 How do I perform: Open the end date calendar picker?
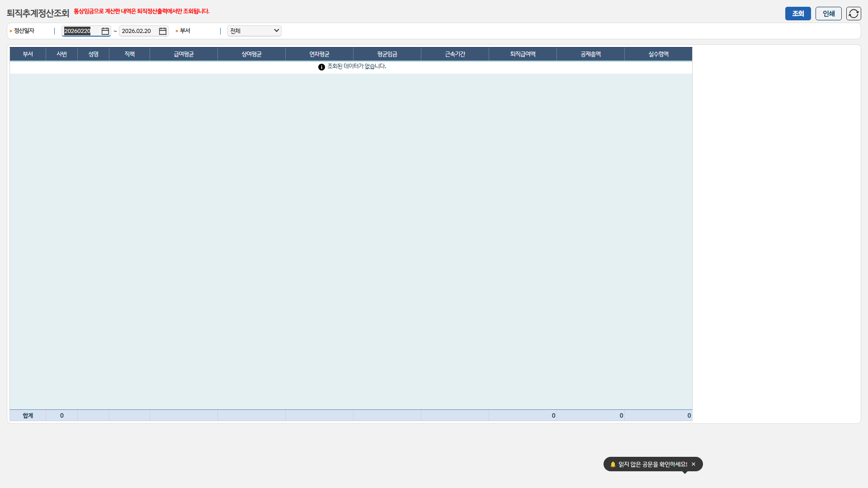click(x=163, y=31)
